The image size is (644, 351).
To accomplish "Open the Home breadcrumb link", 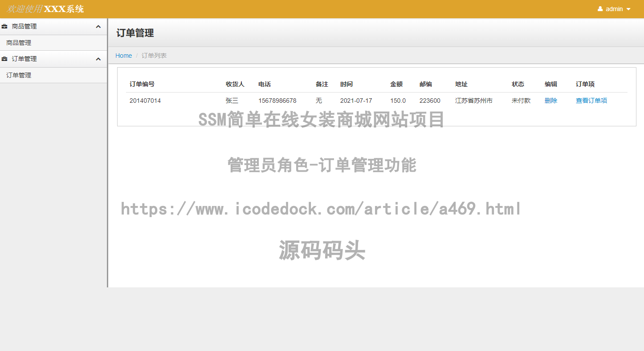I will tap(123, 55).
